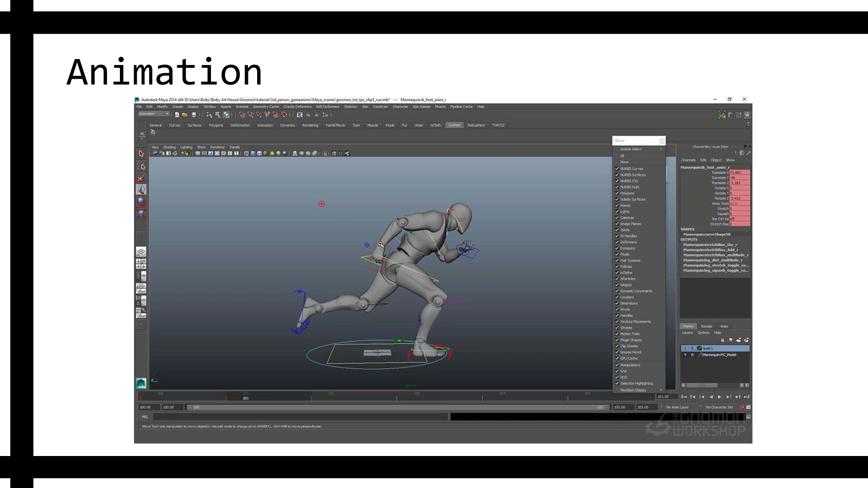Viewport: 868px width, 488px height.
Task: Open the Shading menu in viewport
Action: click(x=170, y=147)
